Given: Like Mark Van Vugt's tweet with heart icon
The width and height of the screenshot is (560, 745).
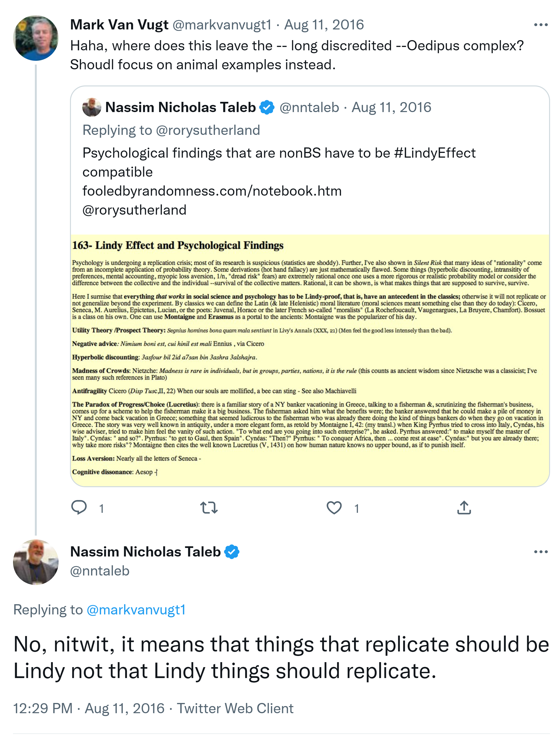Looking at the screenshot, I should click(334, 508).
